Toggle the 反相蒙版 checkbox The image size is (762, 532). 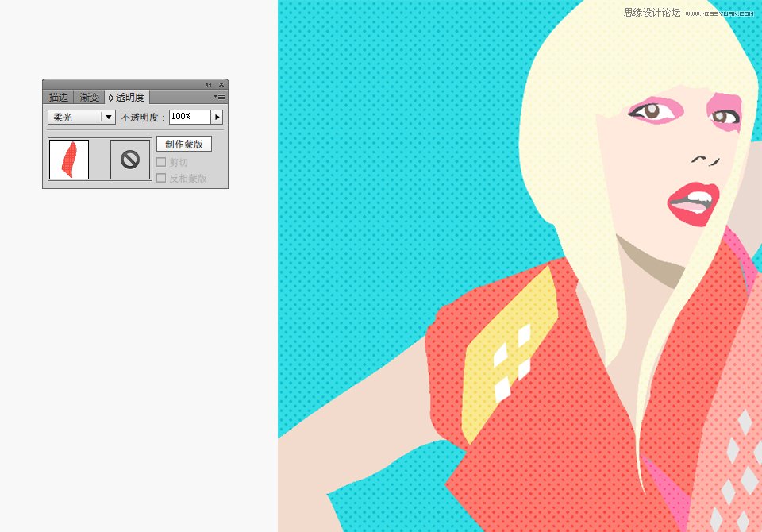[x=161, y=178]
